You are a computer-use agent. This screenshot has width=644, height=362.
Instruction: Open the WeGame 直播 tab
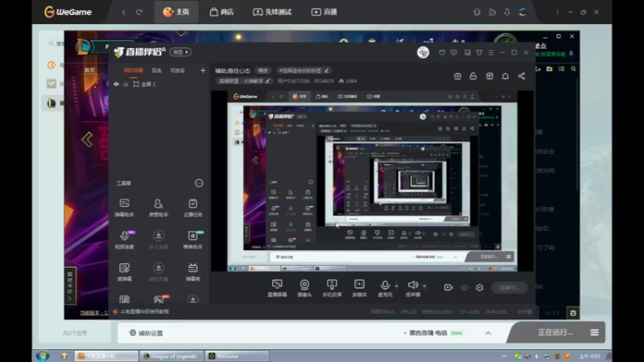pos(324,12)
